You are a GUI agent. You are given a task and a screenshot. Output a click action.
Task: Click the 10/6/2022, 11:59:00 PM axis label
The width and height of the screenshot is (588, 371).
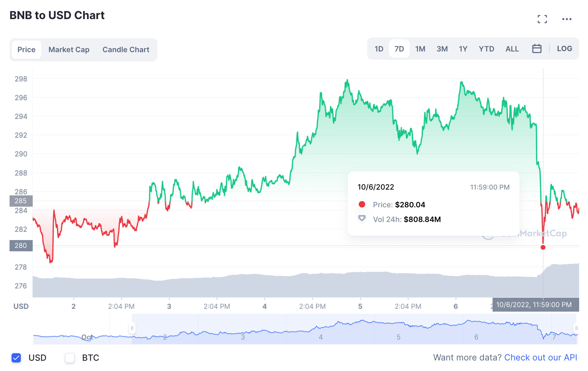click(536, 305)
